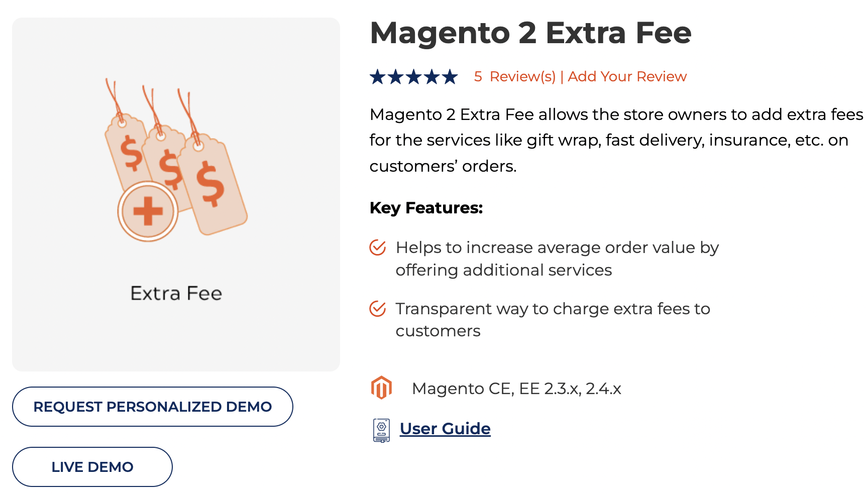Viewport: 868px width, 495px height.
Task: Click the orange checkmark beside average order value feature
Action: [377, 247]
